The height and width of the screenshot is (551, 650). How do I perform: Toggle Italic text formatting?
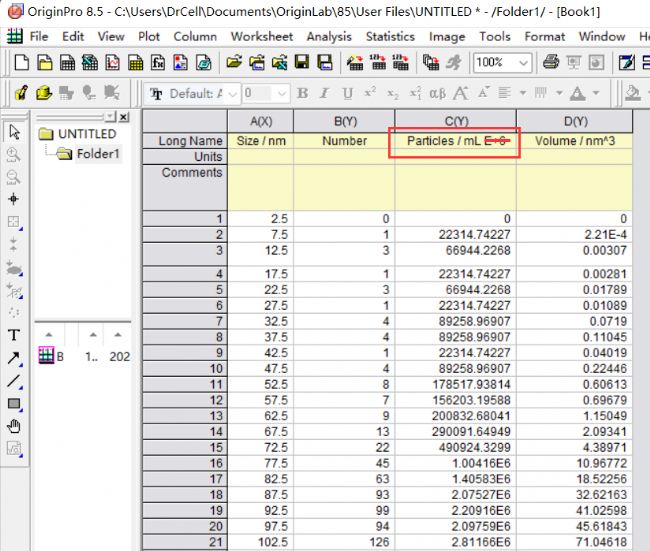point(323,94)
